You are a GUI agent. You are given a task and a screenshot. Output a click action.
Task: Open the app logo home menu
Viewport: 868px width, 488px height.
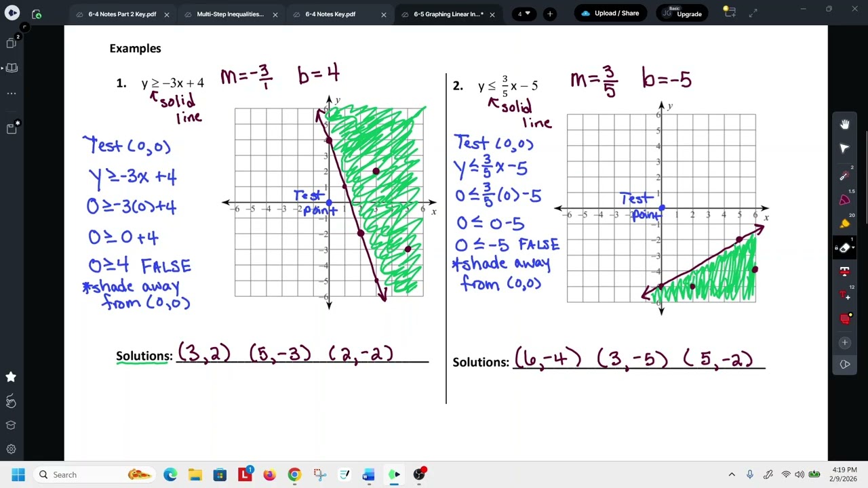(12, 13)
